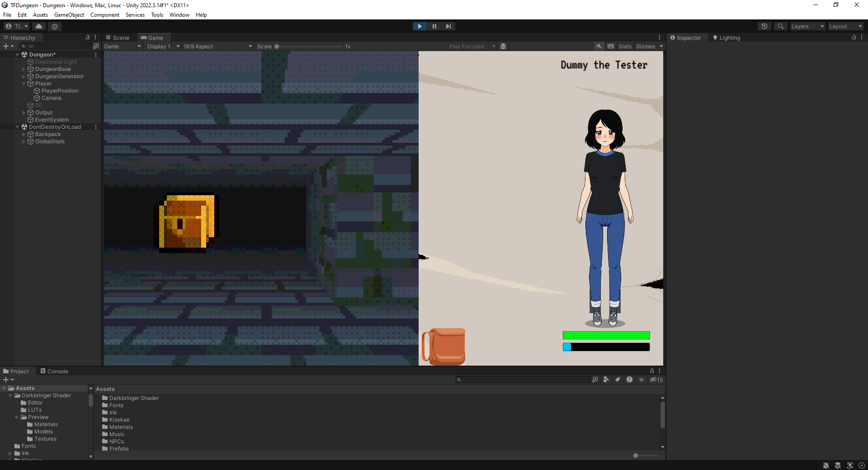Select the Kisekae folder in Assets
Screen dimensions: 868x470
point(119,420)
